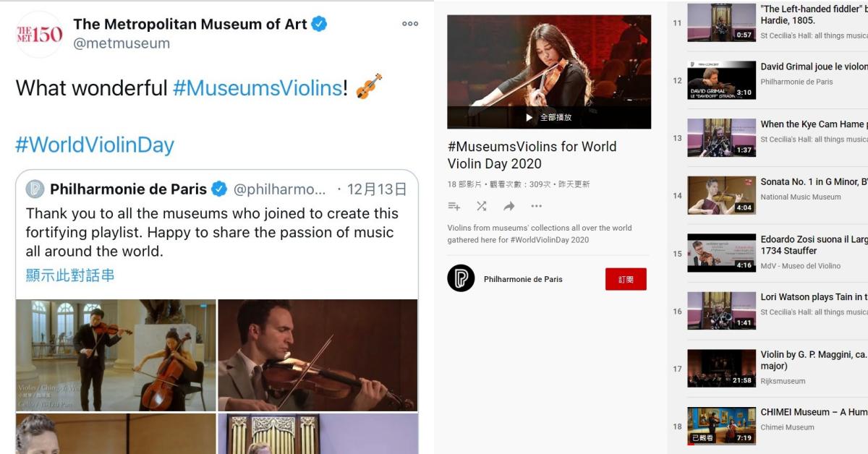Play the Rijksmuseum Maggini violin video

tap(721, 368)
